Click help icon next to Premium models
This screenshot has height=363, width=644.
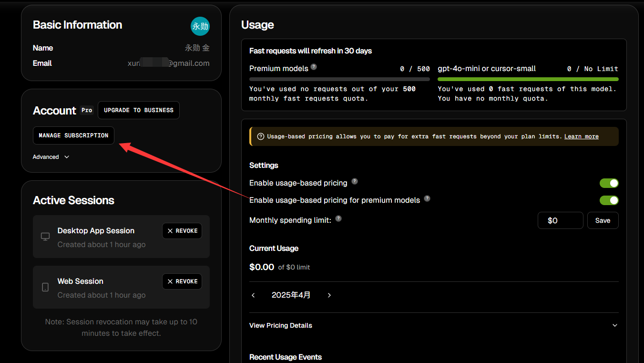click(314, 67)
